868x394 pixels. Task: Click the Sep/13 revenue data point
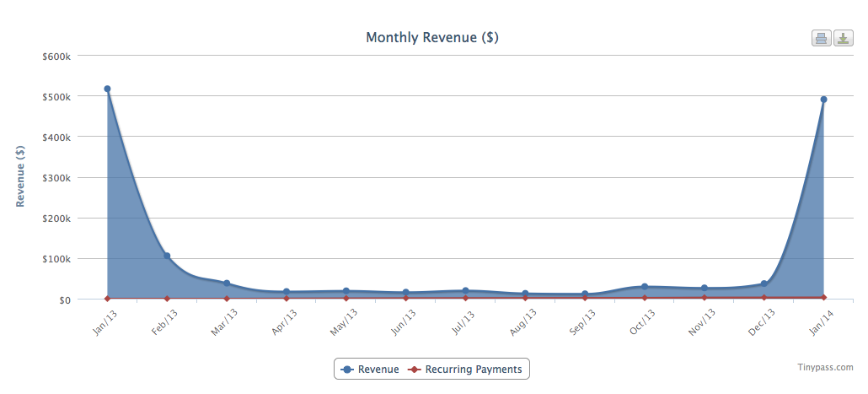(585, 294)
